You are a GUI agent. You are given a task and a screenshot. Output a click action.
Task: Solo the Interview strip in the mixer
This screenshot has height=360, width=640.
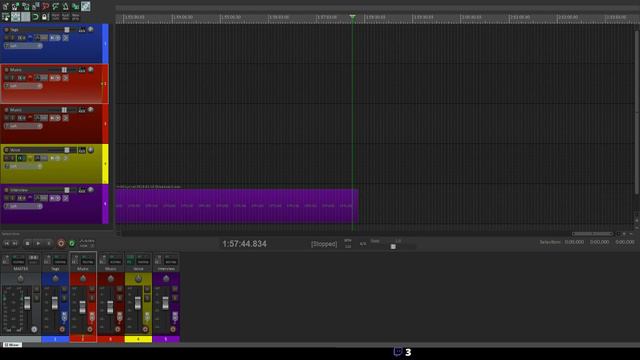click(x=175, y=298)
